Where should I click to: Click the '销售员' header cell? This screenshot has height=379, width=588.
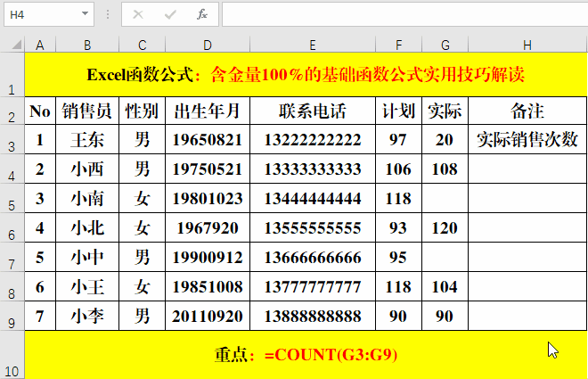[87, 111]
